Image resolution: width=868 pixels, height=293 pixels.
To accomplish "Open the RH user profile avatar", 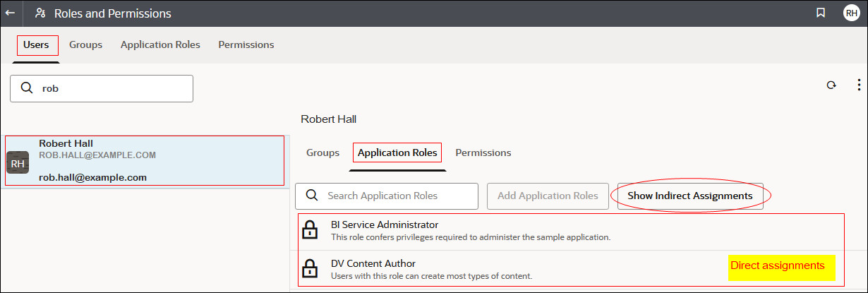I will 851,13.
